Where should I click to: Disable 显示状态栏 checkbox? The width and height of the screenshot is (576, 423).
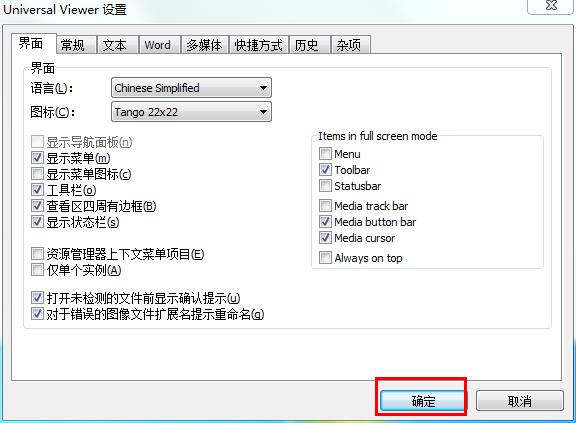(37, 222)
